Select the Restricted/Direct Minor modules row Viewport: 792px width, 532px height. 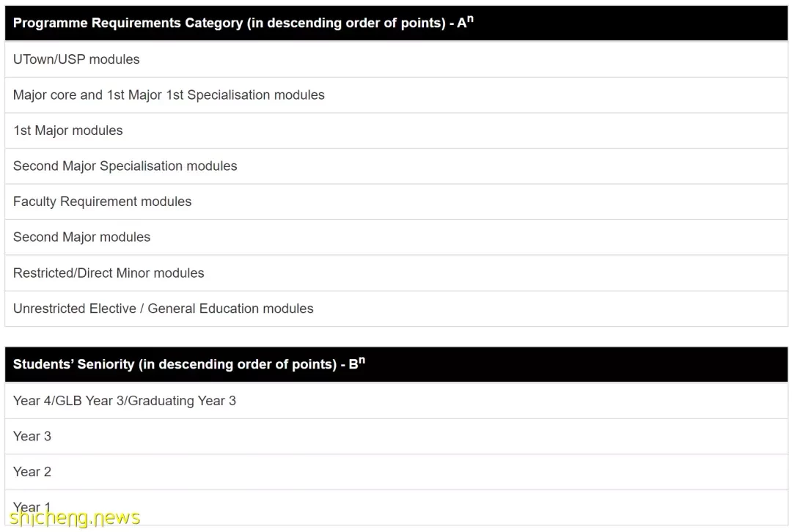coord(396,273)
